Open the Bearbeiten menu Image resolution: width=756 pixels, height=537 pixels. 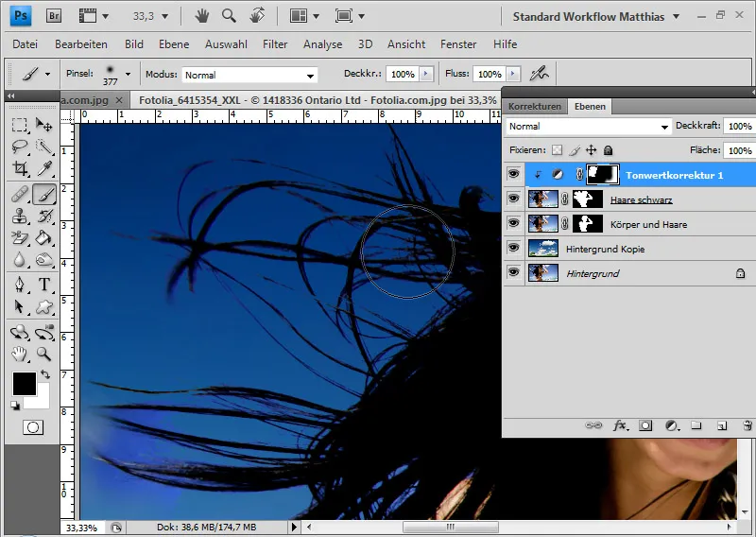tap(81, 44)
